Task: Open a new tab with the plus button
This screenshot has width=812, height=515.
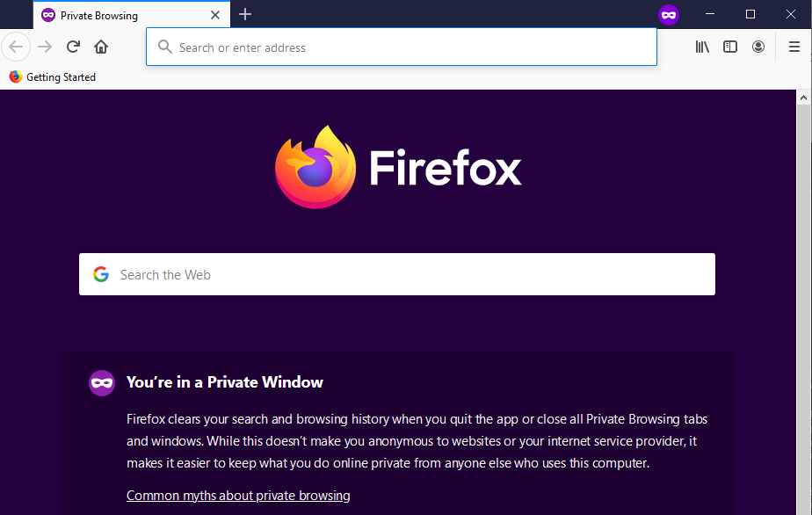Action: click(x=244, y=14)
